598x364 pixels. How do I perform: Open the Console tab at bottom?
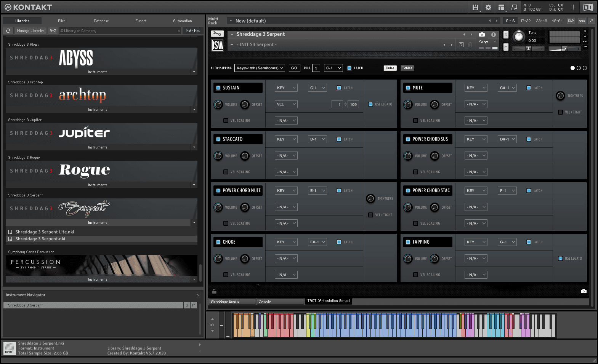click(x=280, y=302)
